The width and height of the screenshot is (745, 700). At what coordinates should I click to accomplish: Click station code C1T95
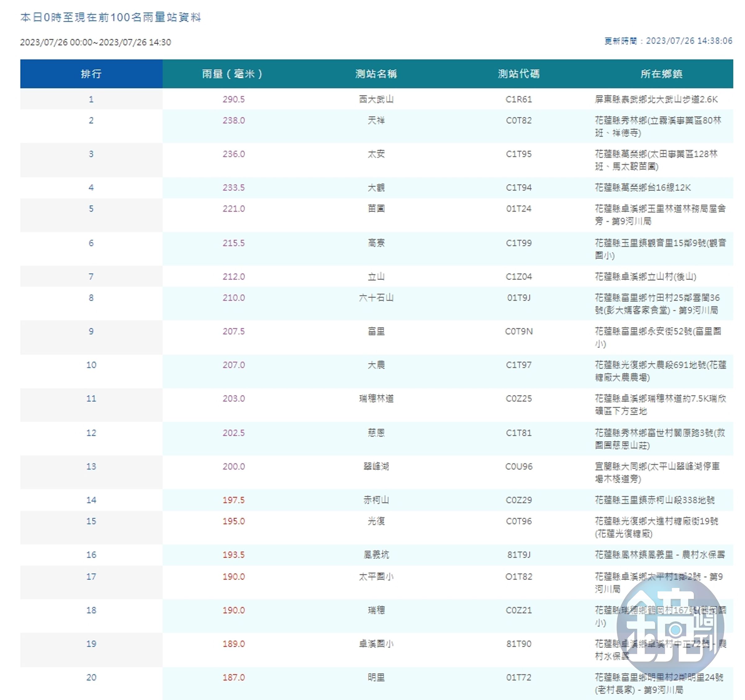(x=519, y=154)
